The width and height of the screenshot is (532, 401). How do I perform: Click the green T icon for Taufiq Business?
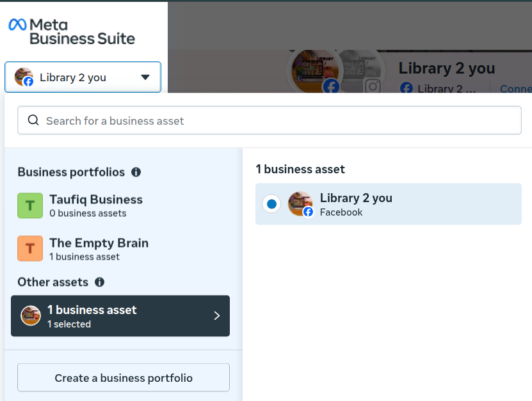(x=30, y=205)
